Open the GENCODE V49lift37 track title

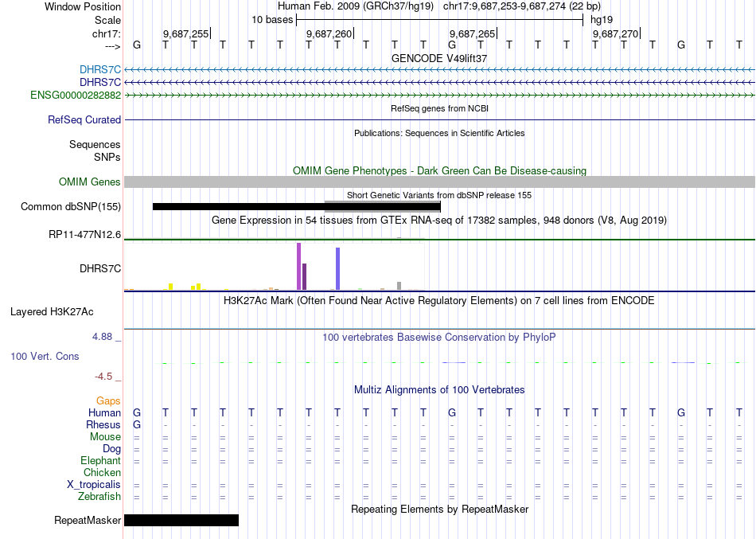pyautogui.click(x=439, y=58)
